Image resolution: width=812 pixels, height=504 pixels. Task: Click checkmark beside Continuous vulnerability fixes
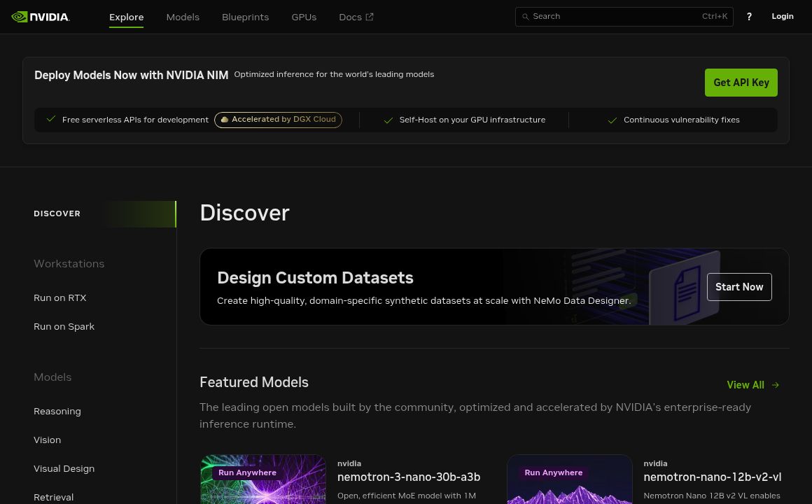coord(612,120)
